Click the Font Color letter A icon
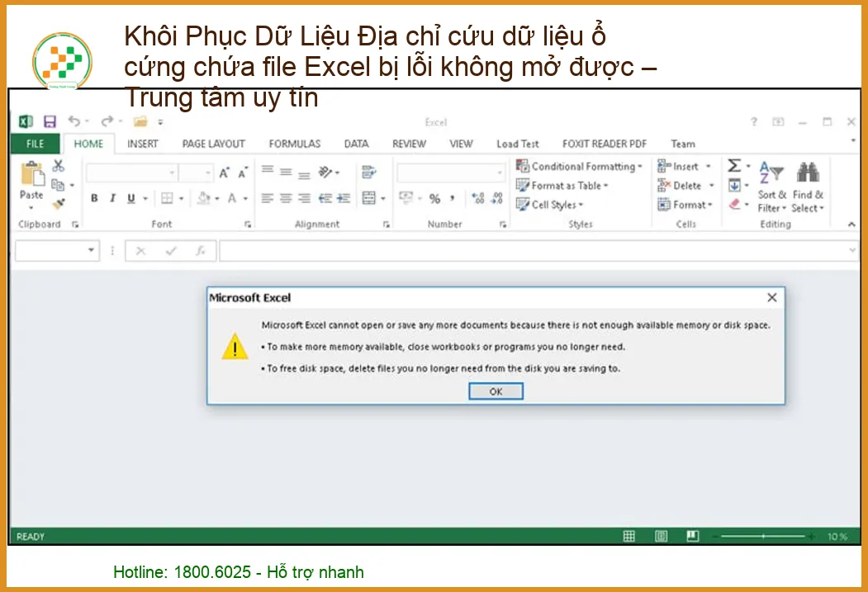The height and width of the screenshot is (592, 868). (x=232, y=198)
